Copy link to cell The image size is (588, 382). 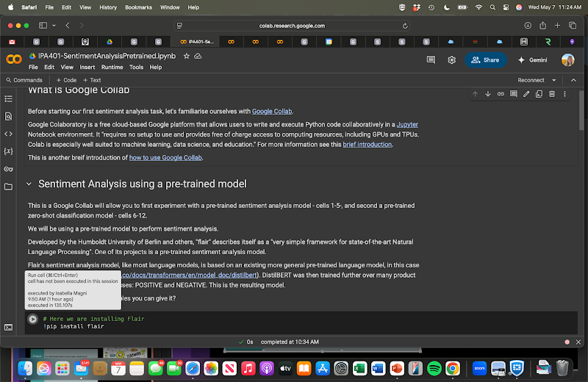(x=501, y=94)
